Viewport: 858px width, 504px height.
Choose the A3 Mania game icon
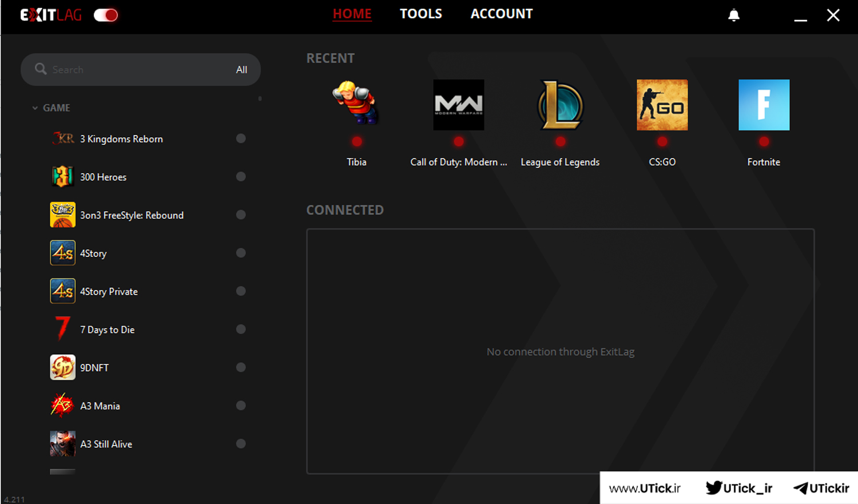point(63,406)
